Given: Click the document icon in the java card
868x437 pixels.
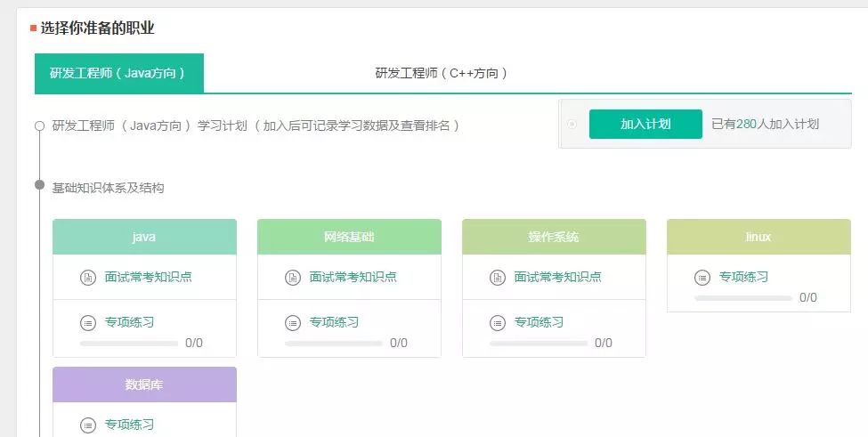Looking at the screenshot, I should click(x=88, y=277).
